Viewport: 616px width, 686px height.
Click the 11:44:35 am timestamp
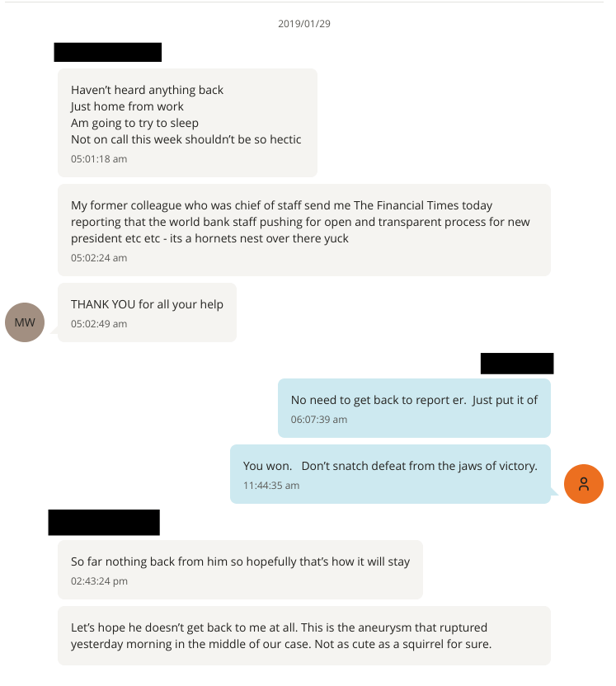[x=271, y=486]
